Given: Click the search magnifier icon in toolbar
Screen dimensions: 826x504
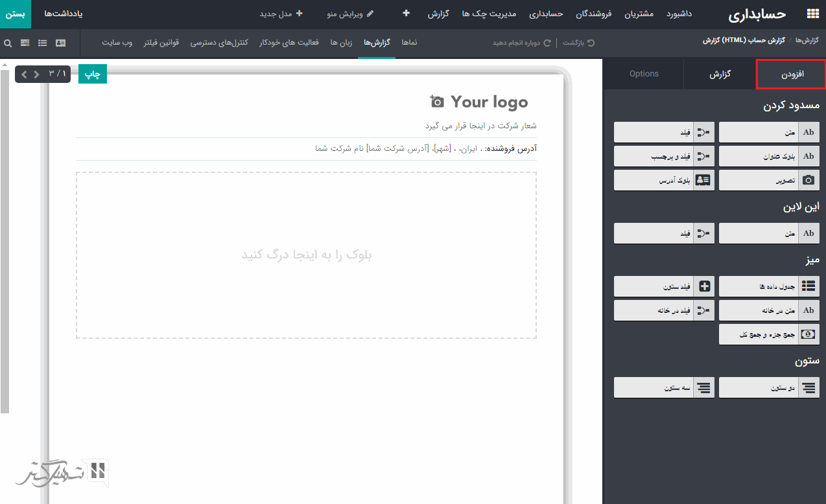Looking at the screenshot, I should 8,43.
